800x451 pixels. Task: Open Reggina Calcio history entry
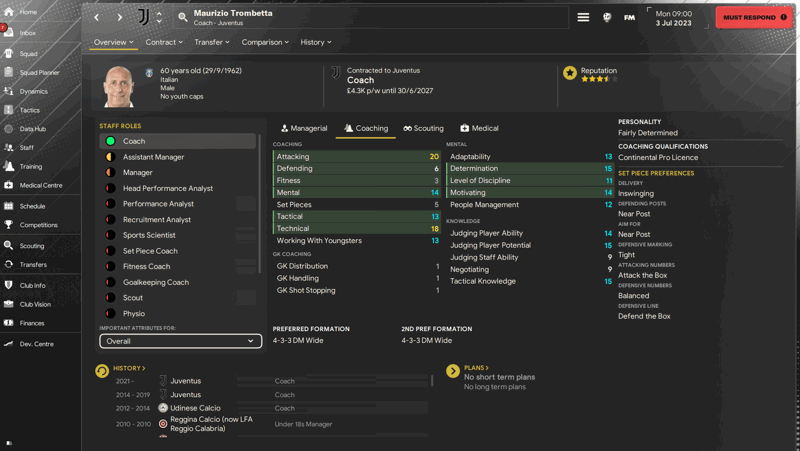click(x=211, y=424)
